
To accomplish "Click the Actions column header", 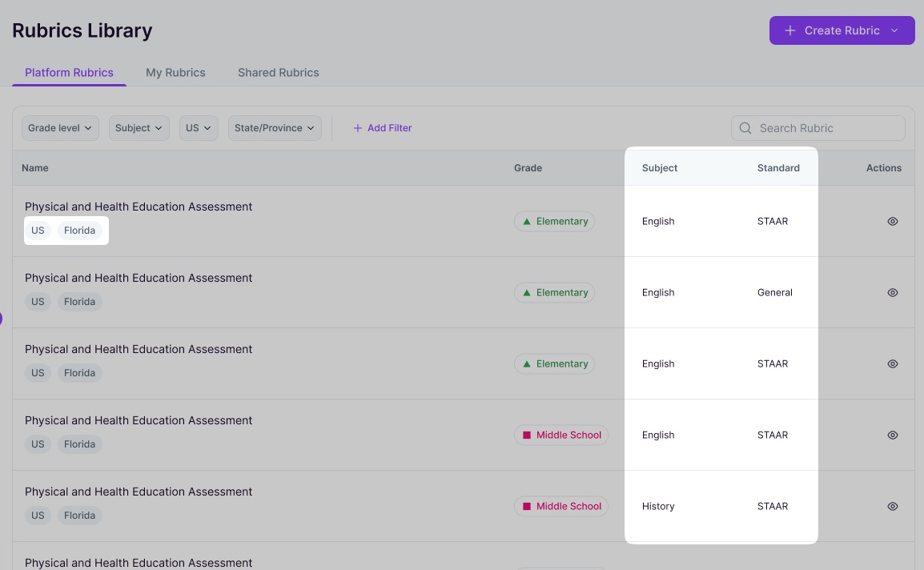I will click(883, 168).
